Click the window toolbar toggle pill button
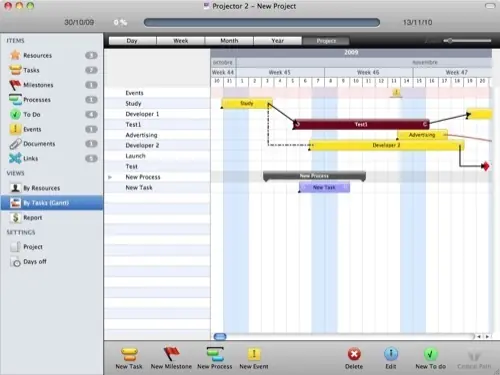Screen dimensions: 500x375 [x=490, y=6]
